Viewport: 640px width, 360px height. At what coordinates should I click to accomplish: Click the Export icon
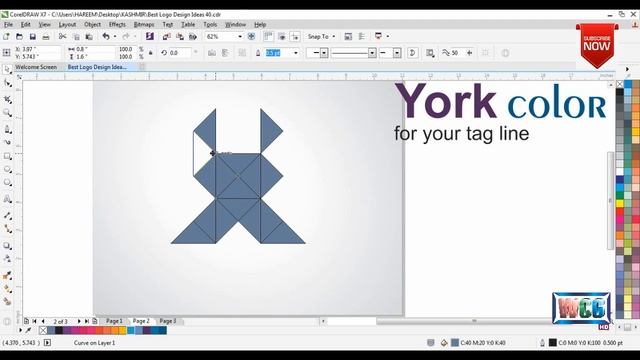coord(180,37)
